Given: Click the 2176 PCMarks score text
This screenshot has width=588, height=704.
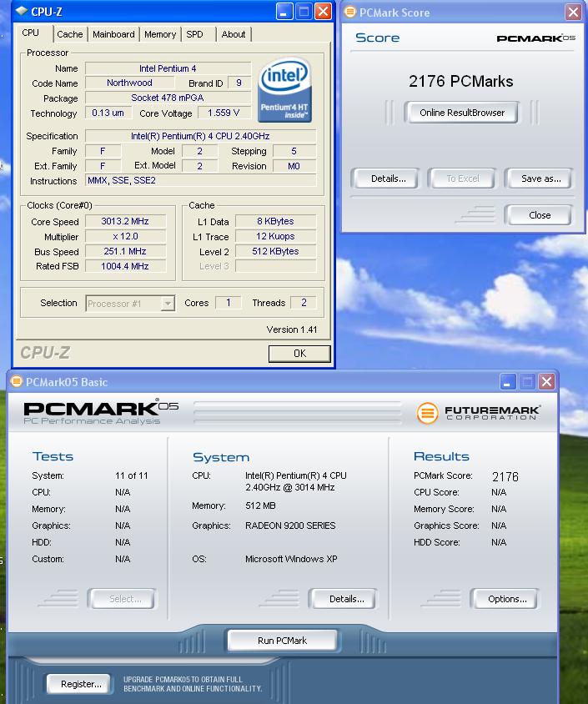Looking at the screenshot, I should pyautogui.click(x=461, y=81).
